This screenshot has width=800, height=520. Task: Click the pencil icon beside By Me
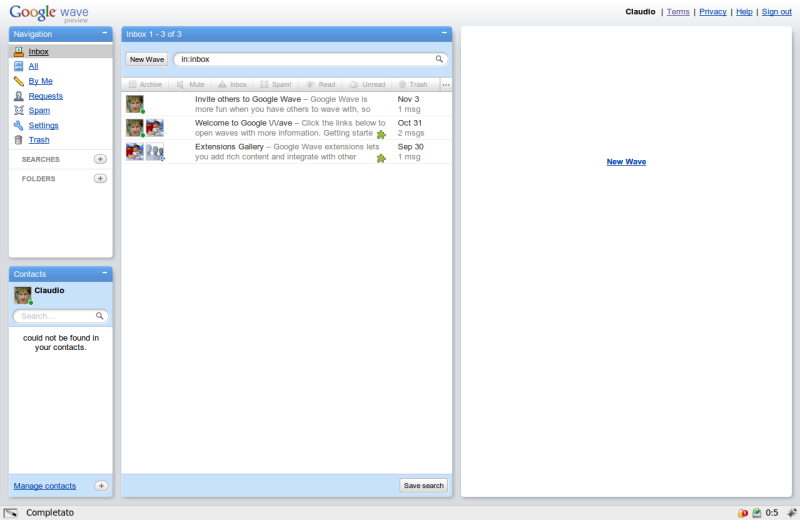coord(19,81)
